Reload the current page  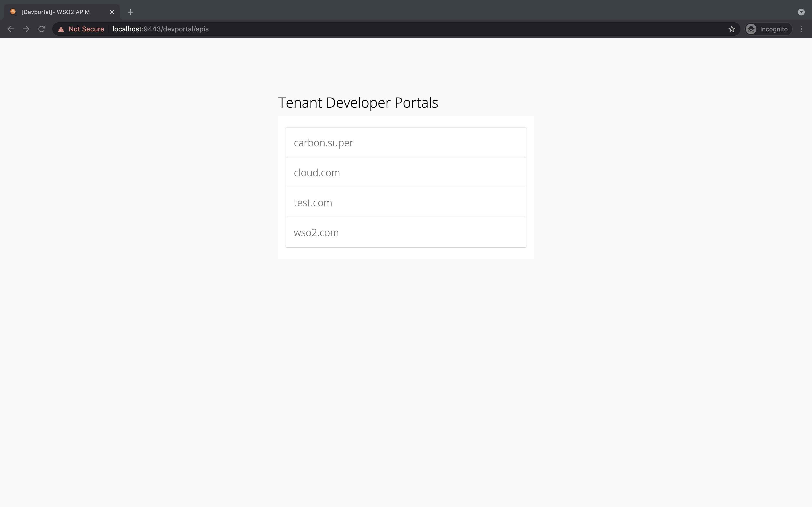42,29
